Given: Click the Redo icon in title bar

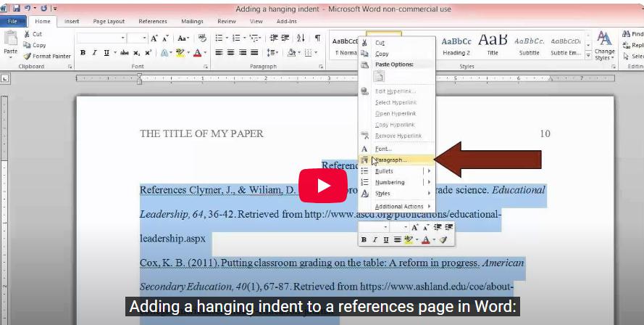Looking at the screenshot, I should click(44, 8).
